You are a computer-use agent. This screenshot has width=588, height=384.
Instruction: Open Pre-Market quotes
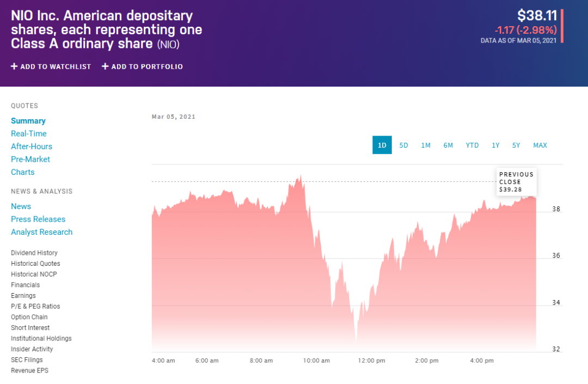[30, 159]
